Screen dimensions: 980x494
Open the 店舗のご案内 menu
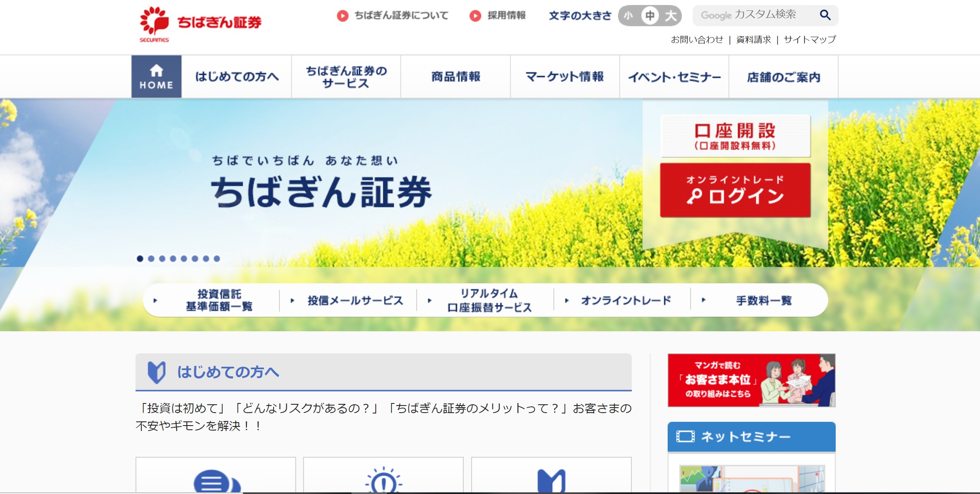coord(784,77)
